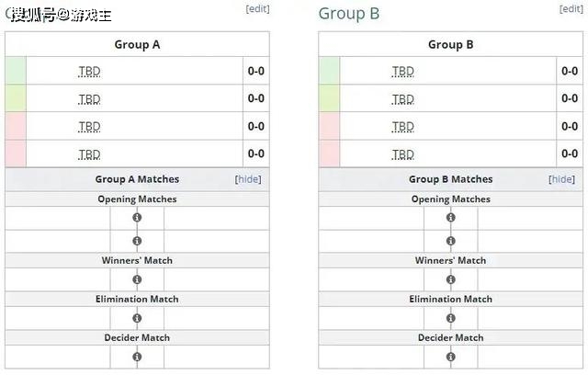
Task: Click Group B Winners' Match info icon
Action: [x=451, y=279]
